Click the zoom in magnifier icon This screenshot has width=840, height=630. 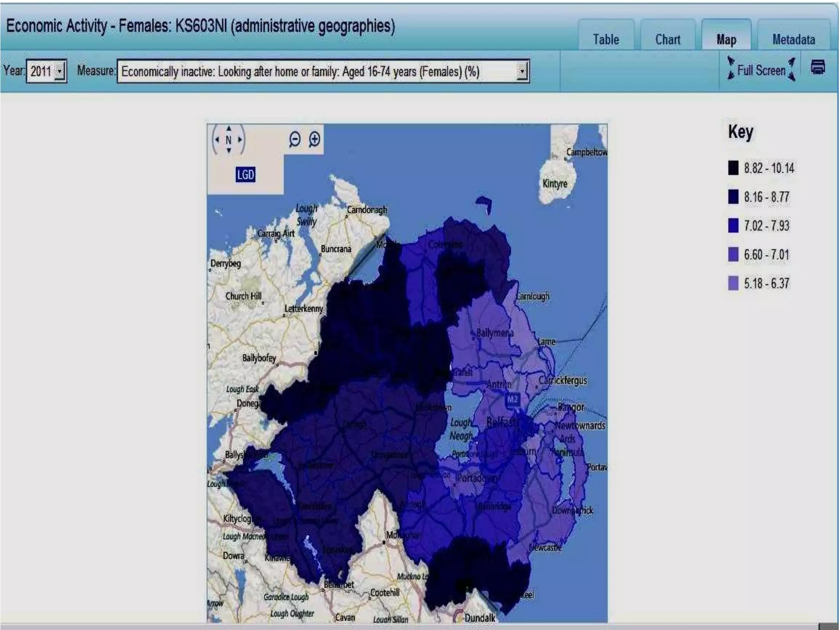click(315, 139)
